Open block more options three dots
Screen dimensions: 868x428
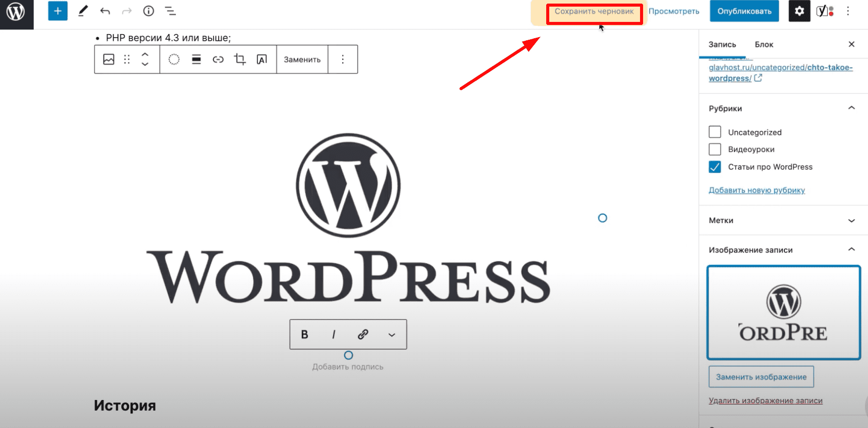coord(343,59)
